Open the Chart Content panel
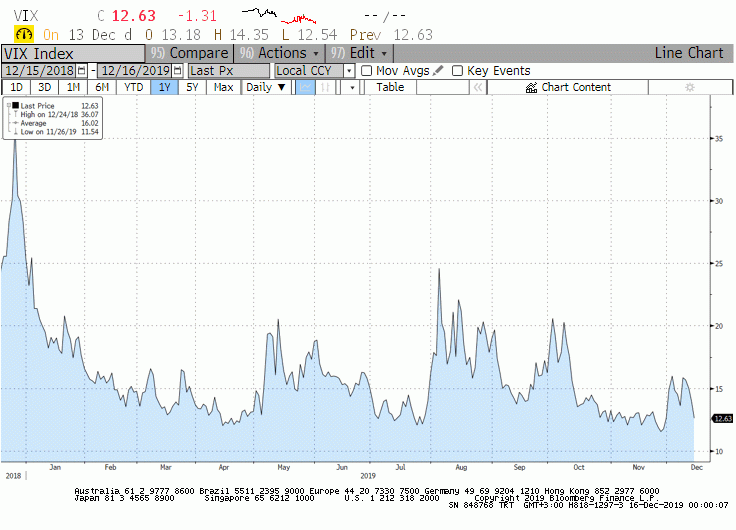 (x=568, y=87)
